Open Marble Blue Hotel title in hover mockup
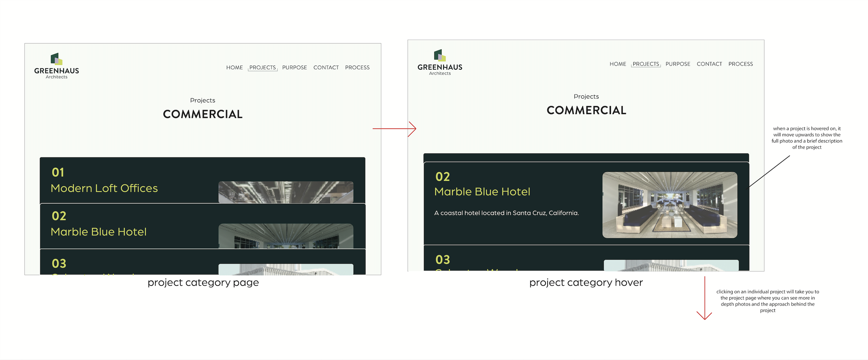This screenshot has width=868, height=360. click(482, 192)
